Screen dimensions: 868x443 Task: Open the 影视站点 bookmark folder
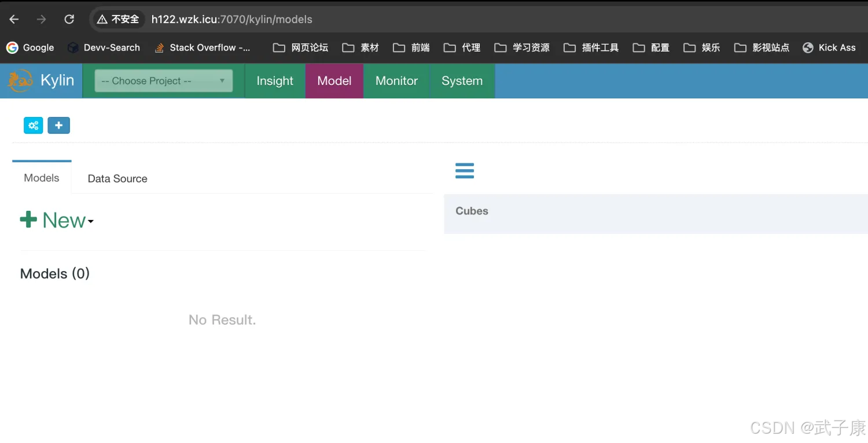click(x=762, y=47)
